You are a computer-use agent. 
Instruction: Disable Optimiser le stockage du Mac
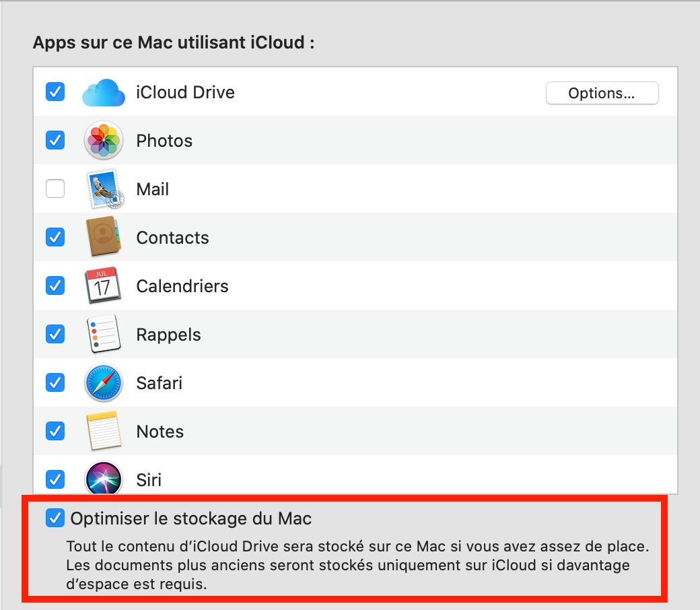coord(55,518)
